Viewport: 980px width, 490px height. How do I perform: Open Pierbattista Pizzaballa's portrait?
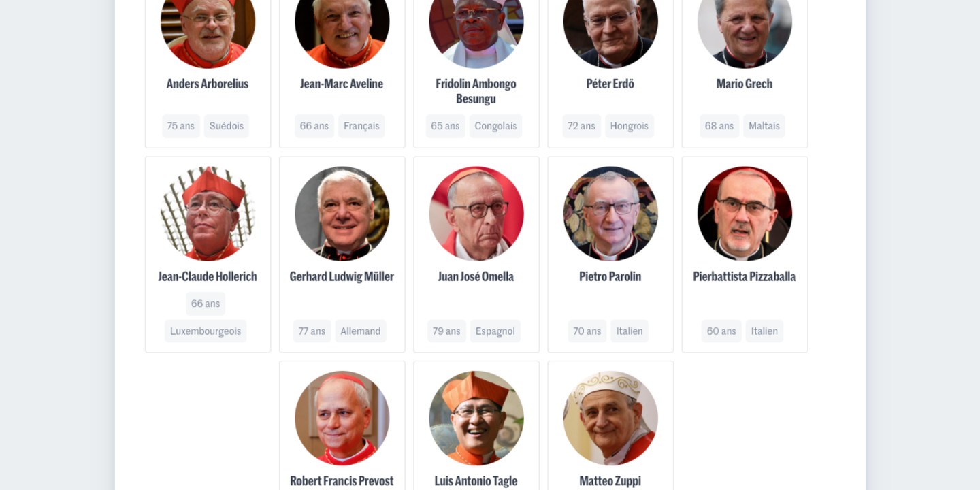tap(745, 214)
